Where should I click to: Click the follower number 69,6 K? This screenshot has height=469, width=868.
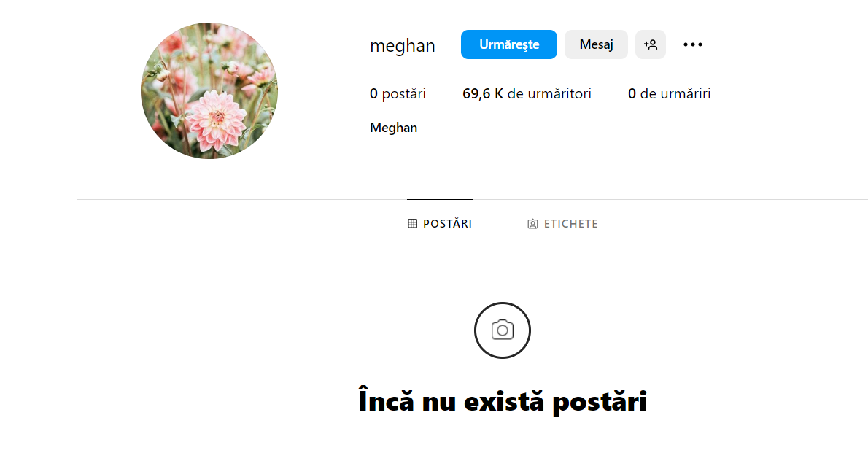pos(482,94)
